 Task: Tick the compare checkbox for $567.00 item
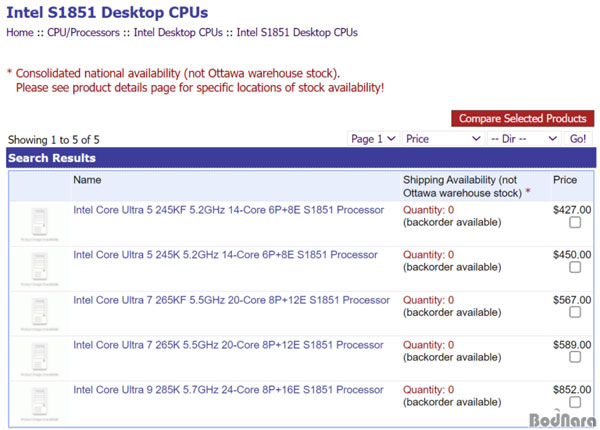coord(575,312)
